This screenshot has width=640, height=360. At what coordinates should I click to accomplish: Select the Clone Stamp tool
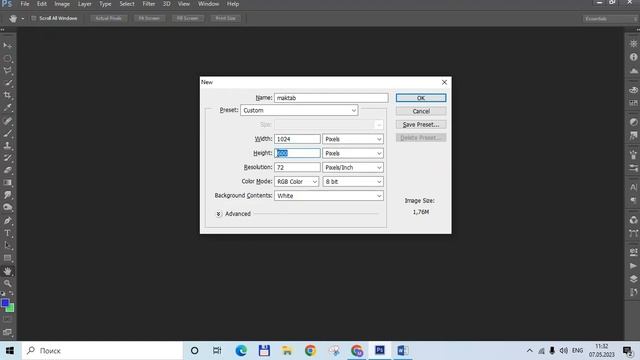[7, 146]
